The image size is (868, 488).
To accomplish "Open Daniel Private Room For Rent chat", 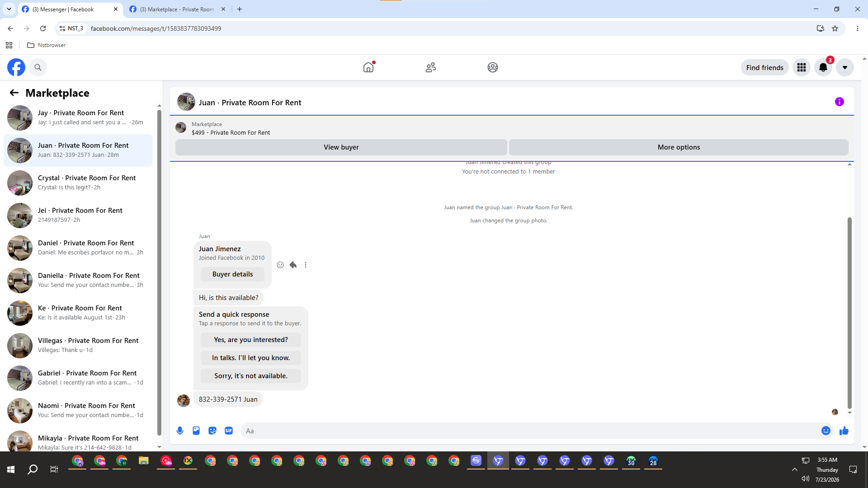I will [78, 248].
